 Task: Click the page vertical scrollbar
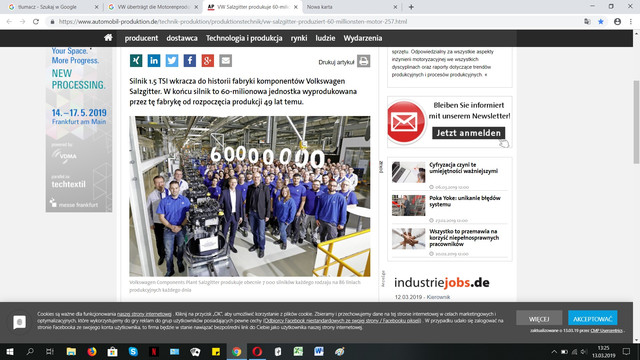[636, 122]
